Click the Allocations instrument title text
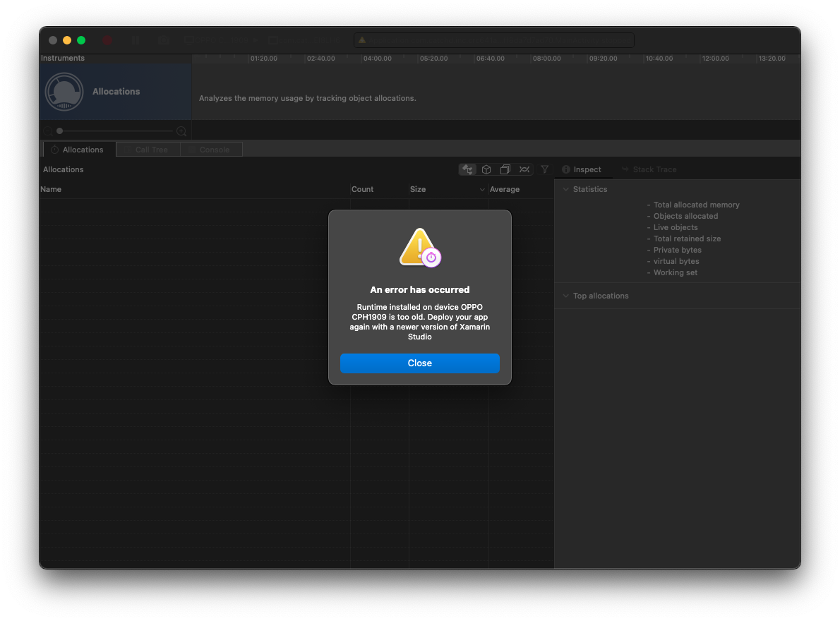This screenshot has height=621, width=840. coord(116,92)
